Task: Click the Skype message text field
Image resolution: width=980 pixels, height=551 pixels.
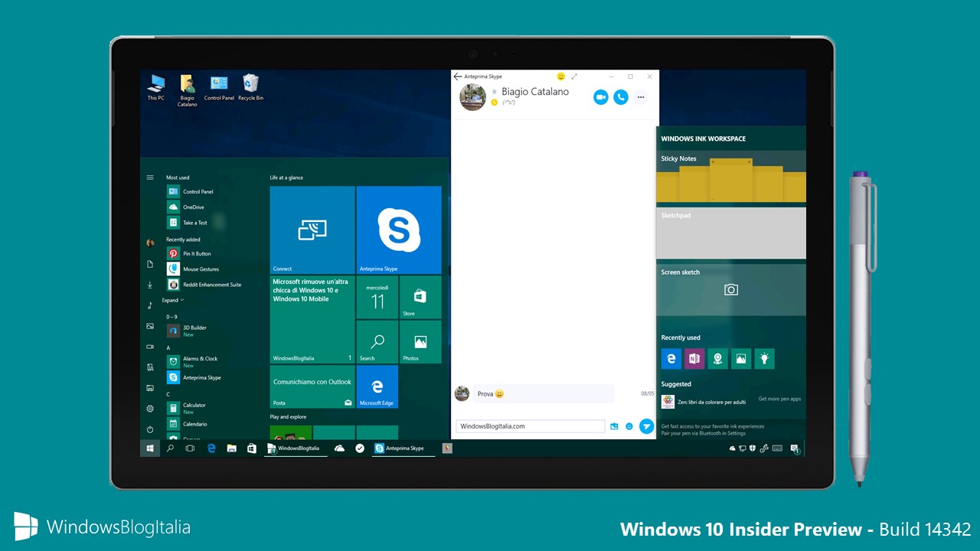Action: [530, 426]
